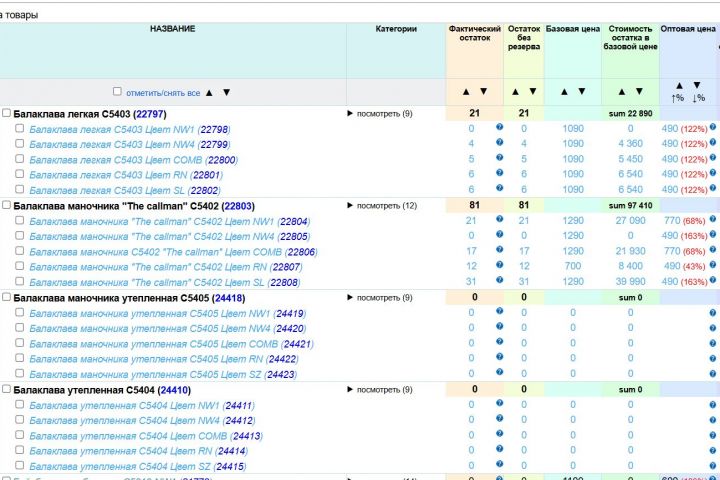Tick checkbox for Балаклава легкая C5403 Цвет NW4
The image size is (720, 480).
pos(19,144)
